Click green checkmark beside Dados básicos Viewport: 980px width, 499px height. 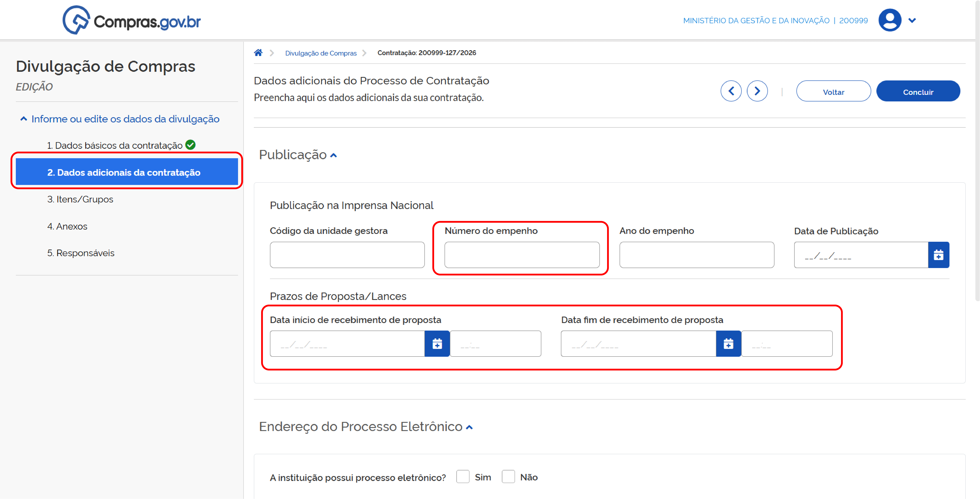tap(190, 145)
